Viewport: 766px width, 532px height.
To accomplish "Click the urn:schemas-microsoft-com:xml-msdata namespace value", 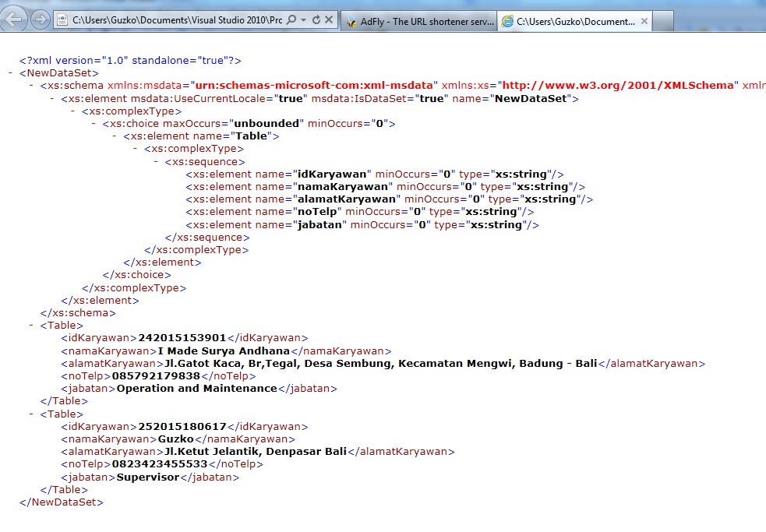I will pyautogui.click(x=314, y=86).
